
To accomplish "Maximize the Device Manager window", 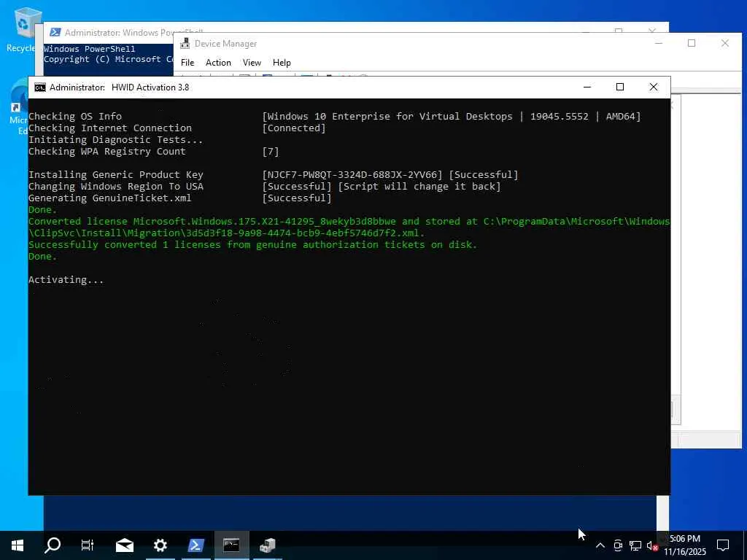I will pyautogui.click(x=692, y=43).
